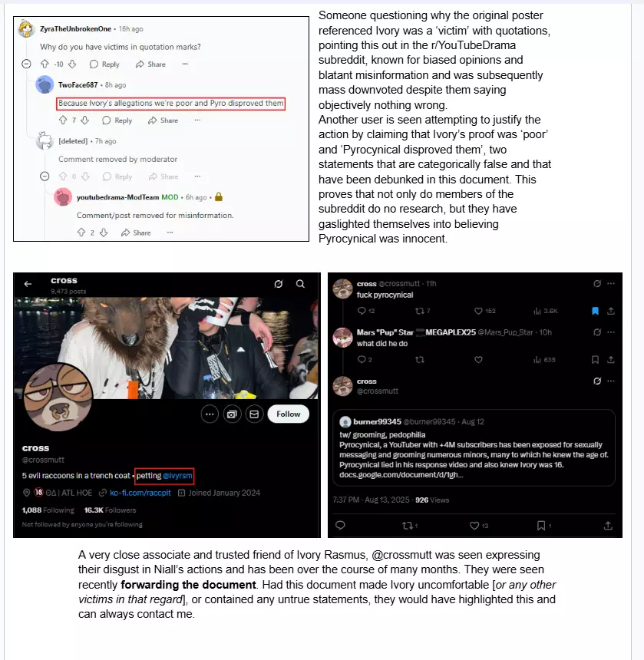Follow the cross account
The width and height of the screenshot is (644, 660).
coord(289,414)
